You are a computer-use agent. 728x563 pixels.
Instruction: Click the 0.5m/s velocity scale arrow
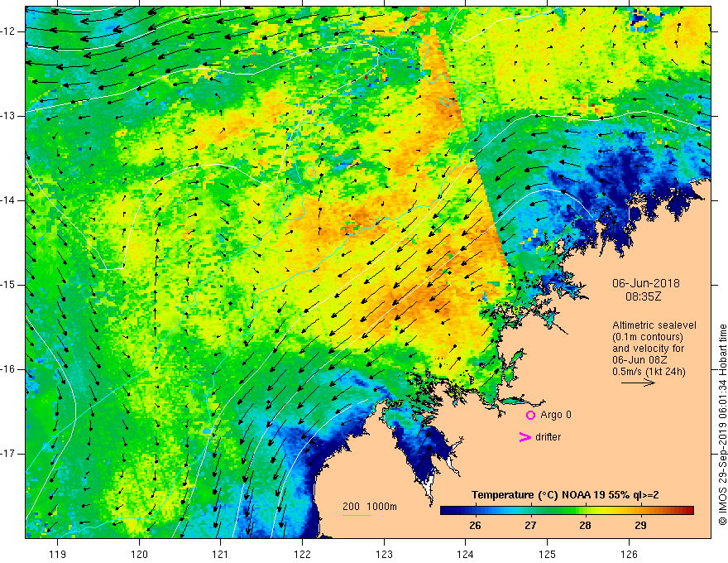pyautogui.click(x=638, y=383)
